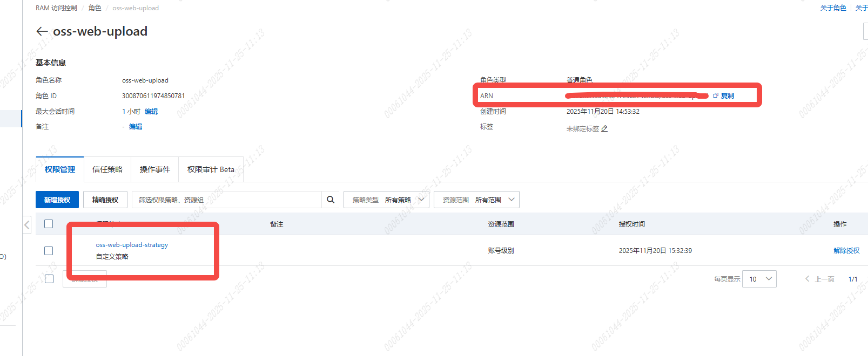Go to previous page arrow

pyautogui.click(x=808, y=279)
